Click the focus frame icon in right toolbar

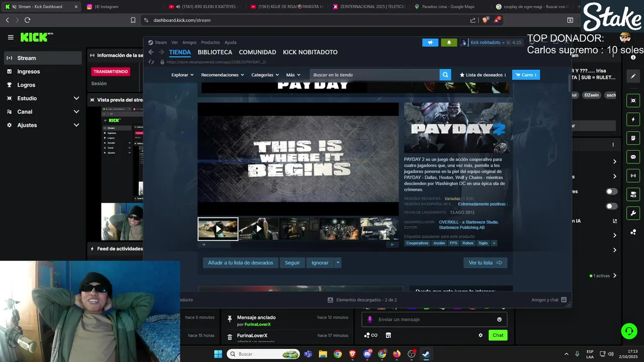[x=633, y=101]
